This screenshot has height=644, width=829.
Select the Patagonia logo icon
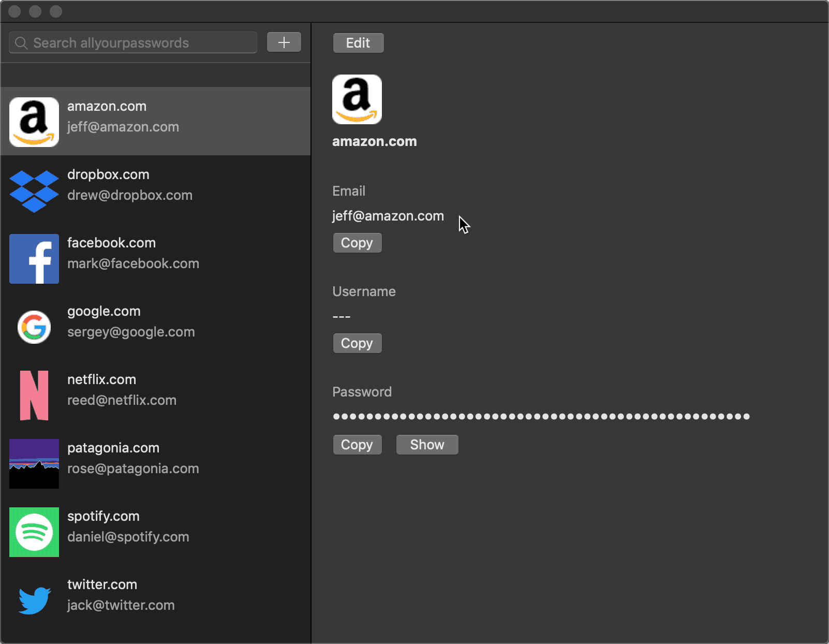[34, 464]
